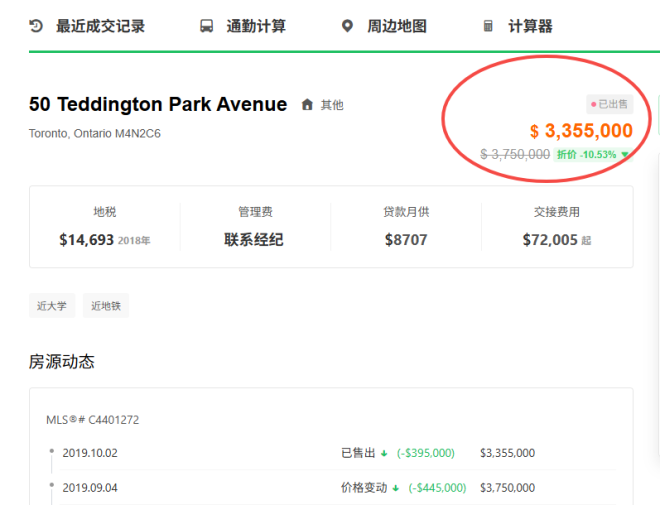
Task: Click the orange $3,355,000 sold price
Action: (581, 131)
